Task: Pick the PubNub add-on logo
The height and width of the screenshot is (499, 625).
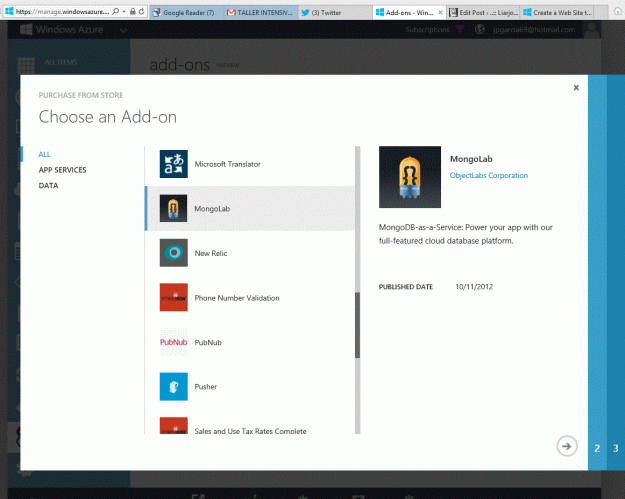Action: tap(174, 342)
